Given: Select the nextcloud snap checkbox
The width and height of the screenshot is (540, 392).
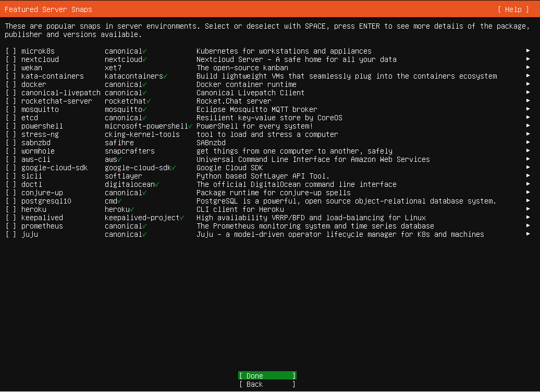Looking at the screenshot, I should [10, 59].
